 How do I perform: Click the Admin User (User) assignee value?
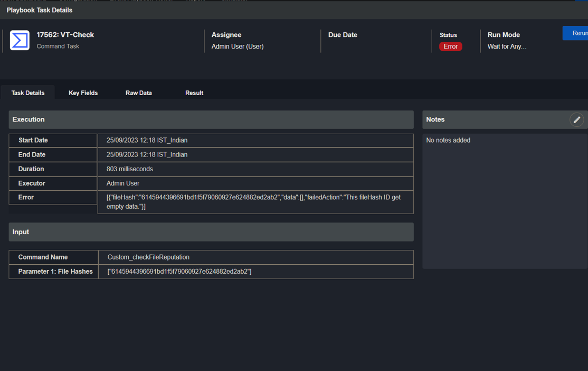point(238,47)
